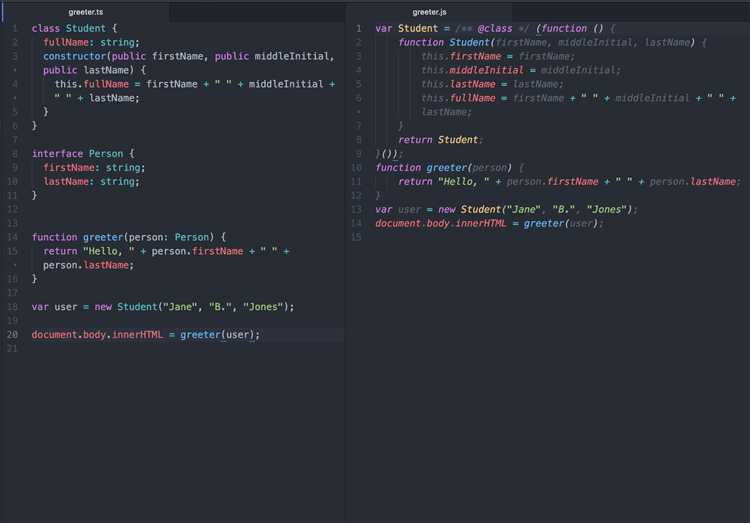Click 'function Student(' line in greeter.js
Image resolution: width=750 pixels, height=523 pixels.
point(552,42)
